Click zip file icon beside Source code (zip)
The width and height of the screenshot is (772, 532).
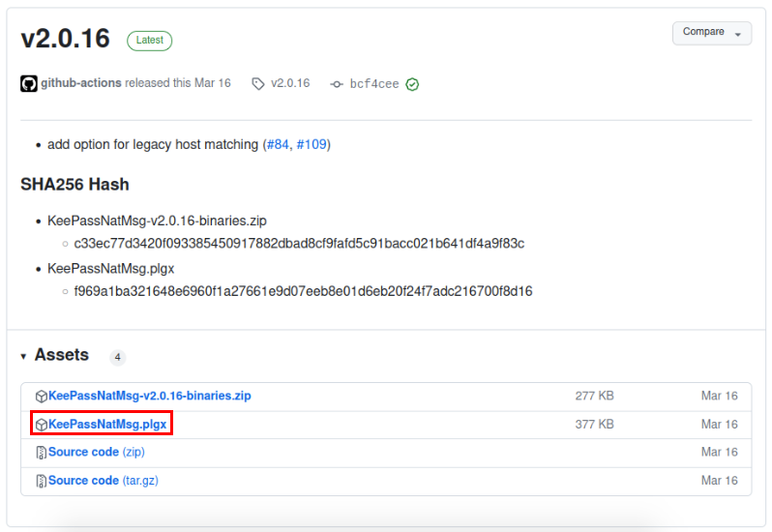click(42, 453)
